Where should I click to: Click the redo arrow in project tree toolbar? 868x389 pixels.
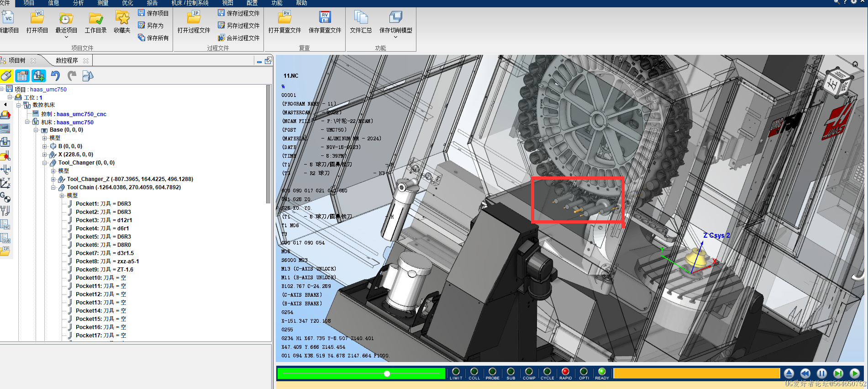click(72, 76)
